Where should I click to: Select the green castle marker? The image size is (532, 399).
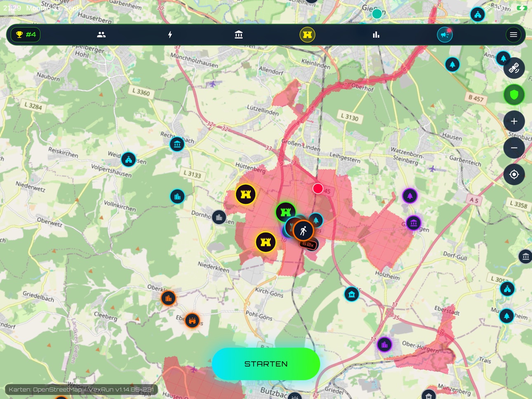point(285,212)
